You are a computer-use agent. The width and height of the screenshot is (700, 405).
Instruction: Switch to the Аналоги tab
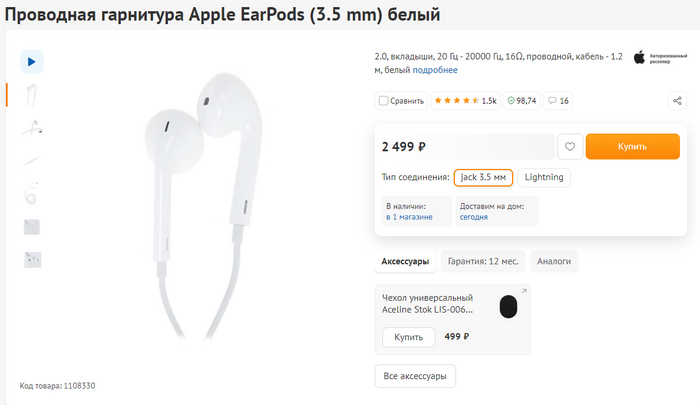click(x=554, y=261)
